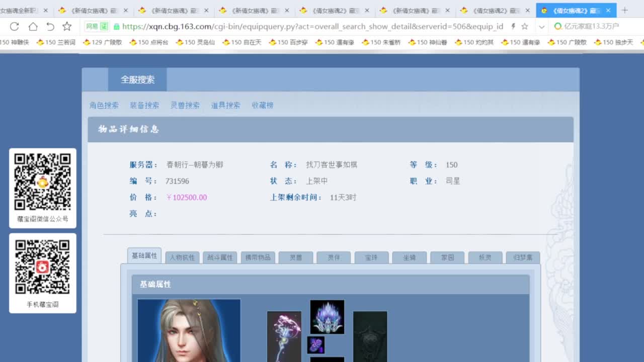Open bookmark 150 灵岛仙
This screenshot has width=644, height=362.
coord(195,43)
